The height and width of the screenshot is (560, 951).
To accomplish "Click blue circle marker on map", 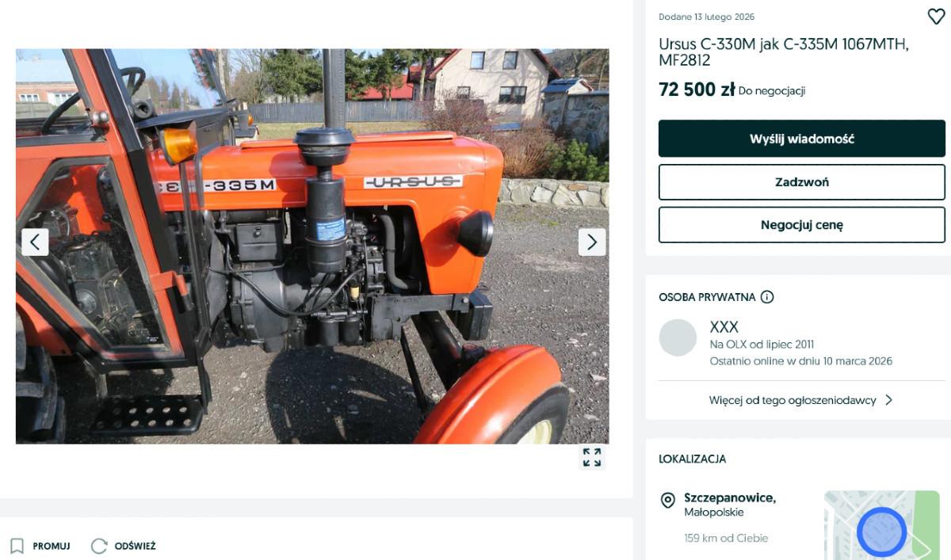I will click(881, 531).
